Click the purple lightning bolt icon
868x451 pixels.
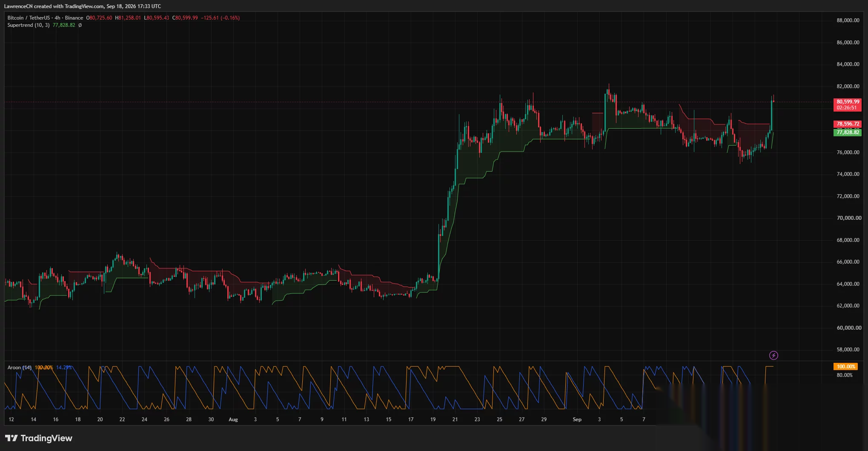pos(773,355)
